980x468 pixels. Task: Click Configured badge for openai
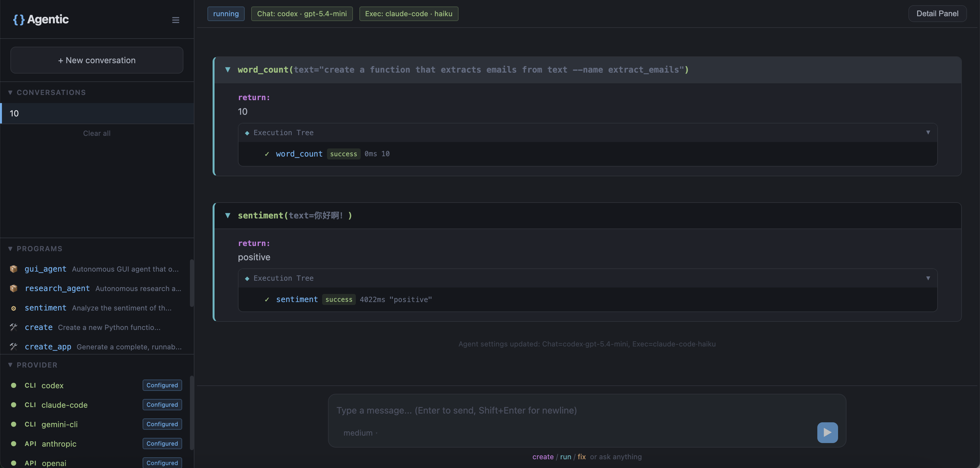point(162,463)
